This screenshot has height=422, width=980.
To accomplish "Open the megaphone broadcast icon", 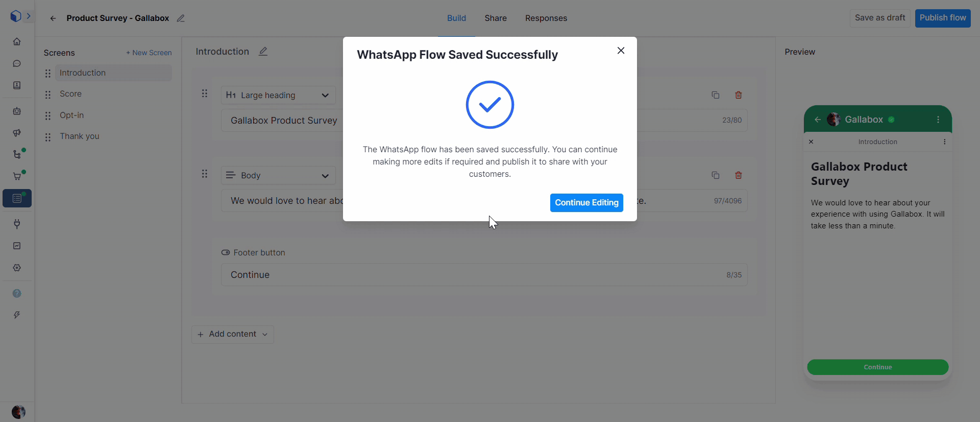I will [x=17, y=133].
